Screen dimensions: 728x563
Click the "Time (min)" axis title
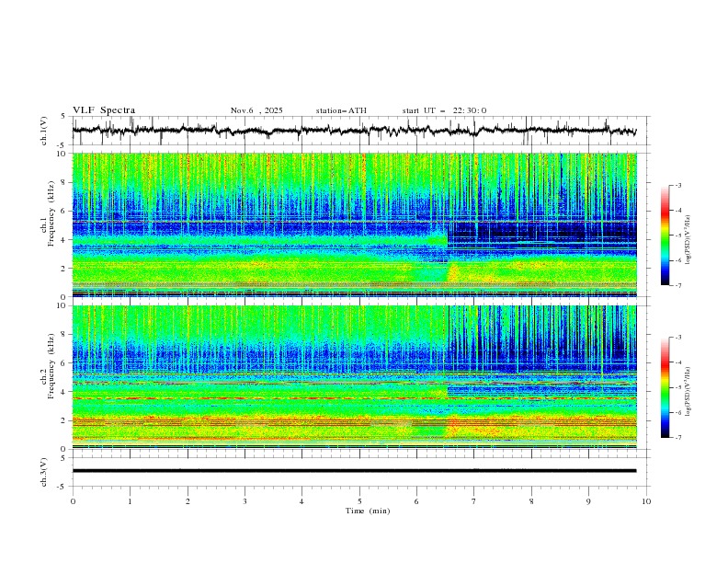click(368, 511)
